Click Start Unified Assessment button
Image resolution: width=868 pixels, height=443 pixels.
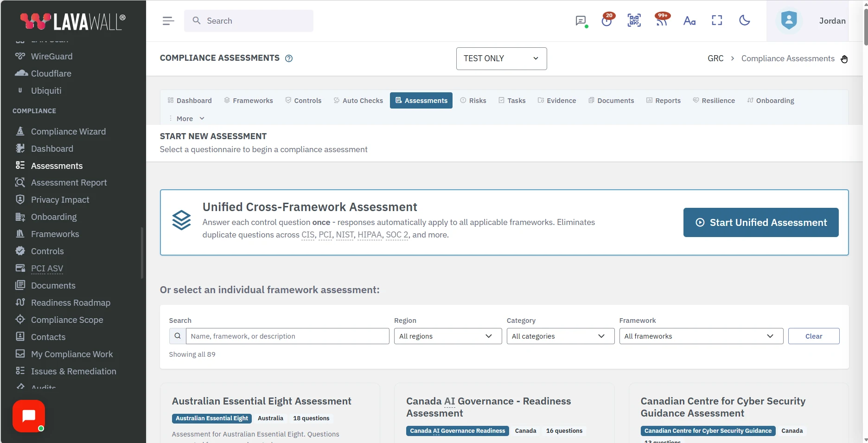pos(761,222)
